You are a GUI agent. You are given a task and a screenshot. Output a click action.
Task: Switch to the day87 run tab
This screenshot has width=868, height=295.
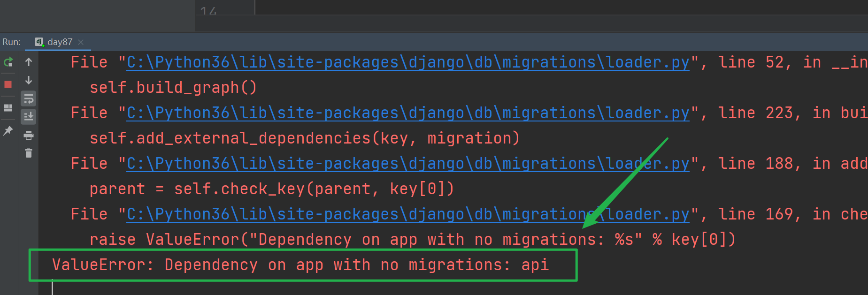(54, 42)
